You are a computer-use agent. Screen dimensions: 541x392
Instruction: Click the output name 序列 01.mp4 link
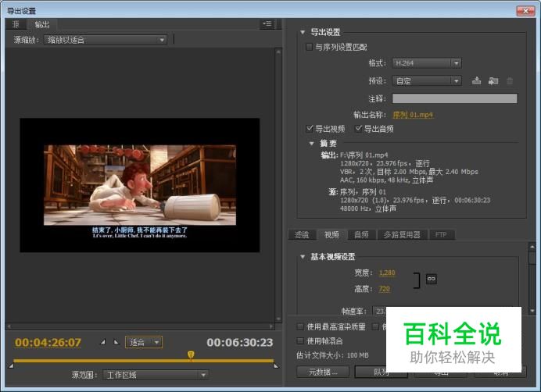(x=413, y=115)
